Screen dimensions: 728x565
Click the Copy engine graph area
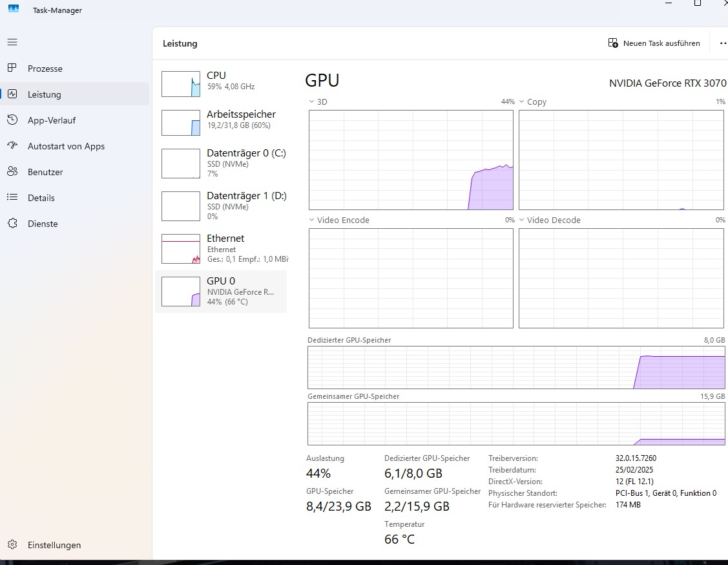(621, 160)
